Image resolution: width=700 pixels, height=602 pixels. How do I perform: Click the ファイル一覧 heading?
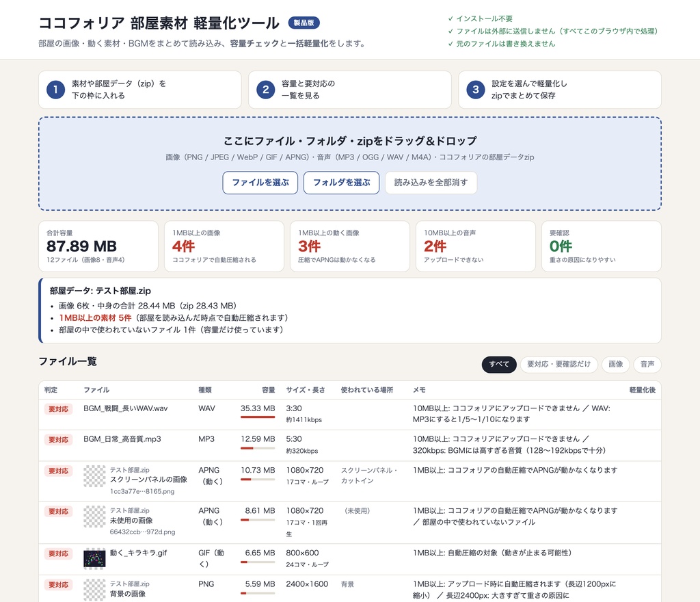[x=68, y=361]
